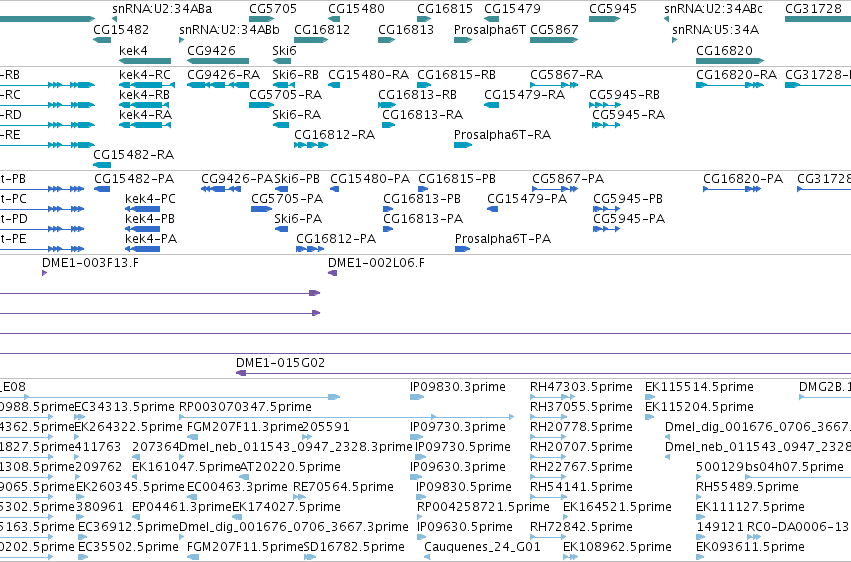Select the CG5705 gene label
The image size is (851, 562).
coord(273,9)
